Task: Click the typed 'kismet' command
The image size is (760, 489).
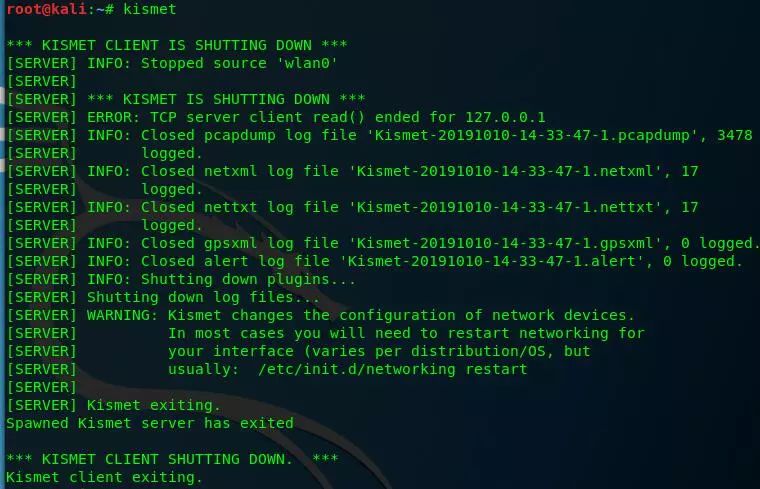Action: pyautogui.click(x=149, y=9)
